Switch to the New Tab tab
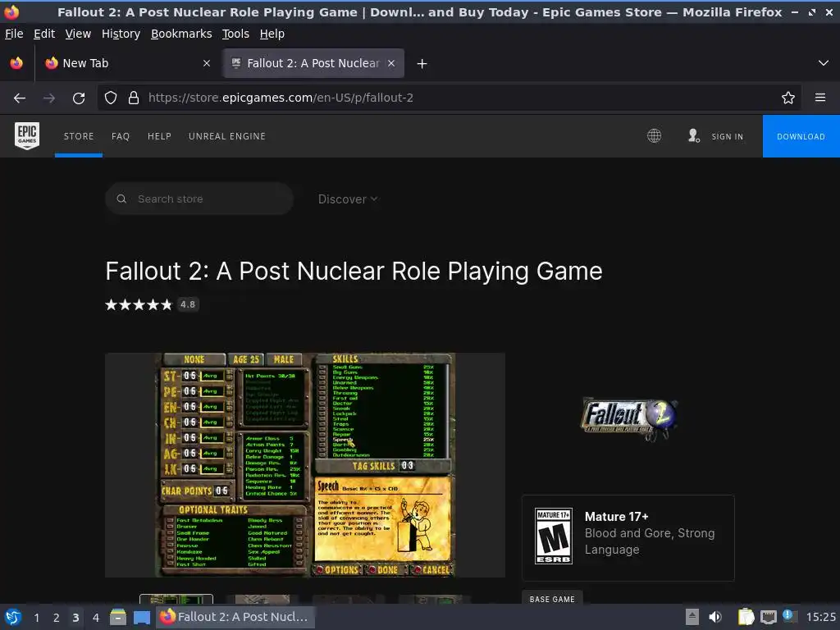840x630 pixels. (127, 63)
